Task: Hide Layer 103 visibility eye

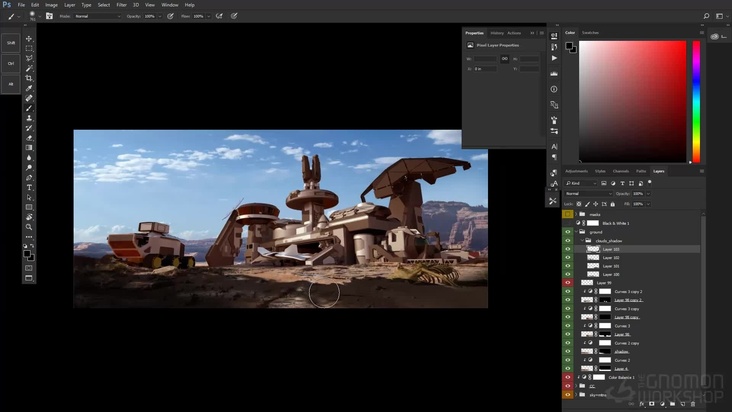Action: click(568, 249)
